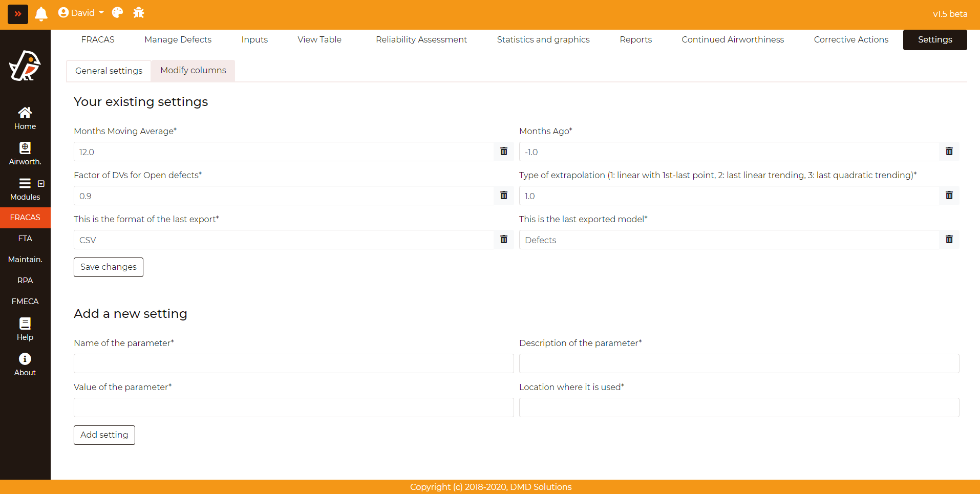Delete the Months Moving Average setting
Screen dimensions: 980x494
point(504,152)
